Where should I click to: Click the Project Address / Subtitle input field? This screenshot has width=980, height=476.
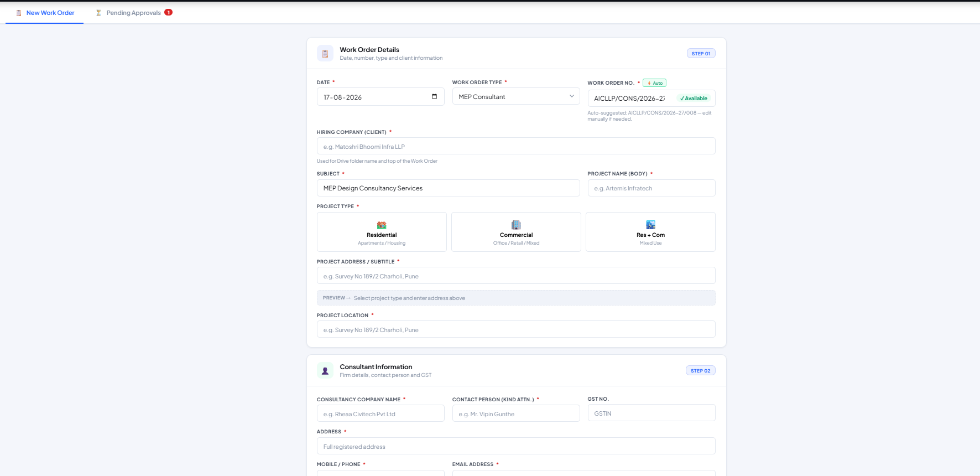516,276
